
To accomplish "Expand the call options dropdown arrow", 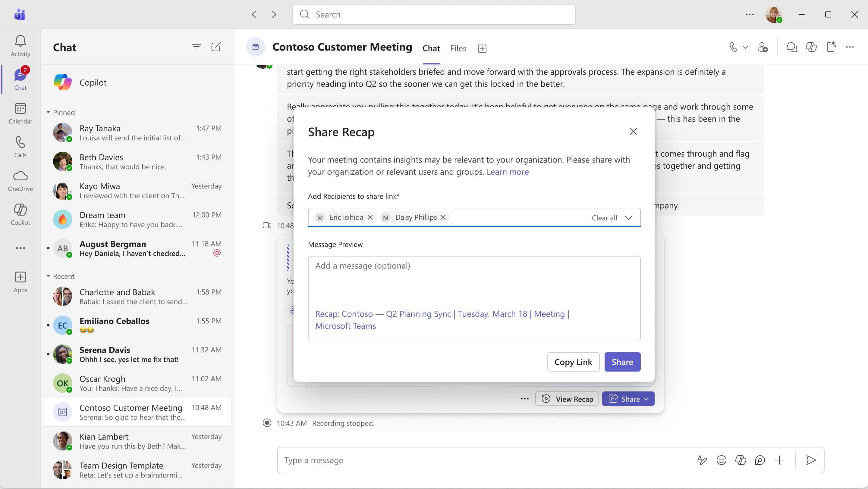I will (745, 47).
